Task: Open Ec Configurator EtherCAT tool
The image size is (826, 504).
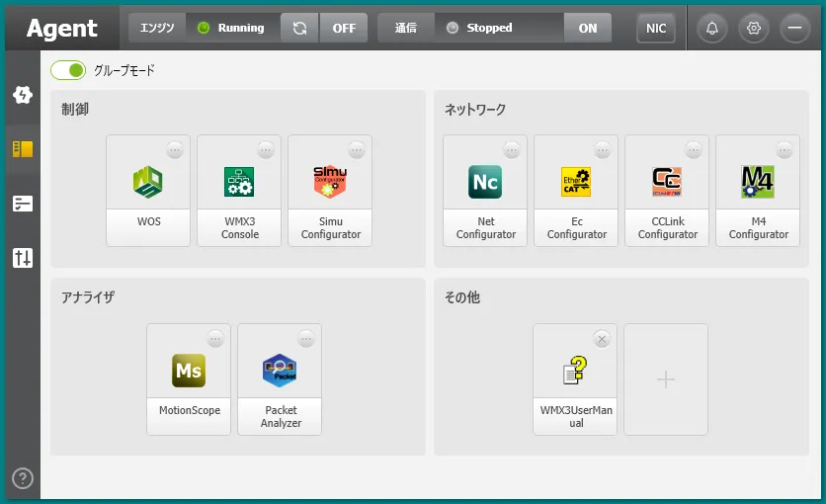Action: [576, 183]
